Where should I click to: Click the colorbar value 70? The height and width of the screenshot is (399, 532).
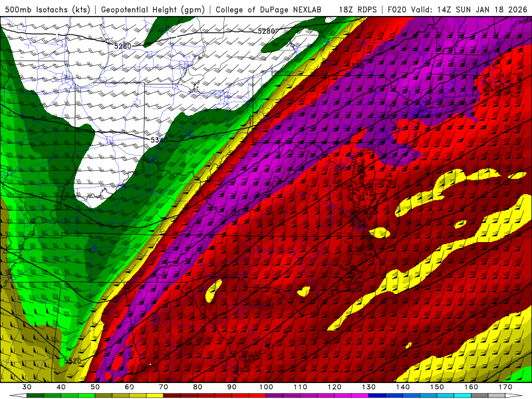[164, 387]
